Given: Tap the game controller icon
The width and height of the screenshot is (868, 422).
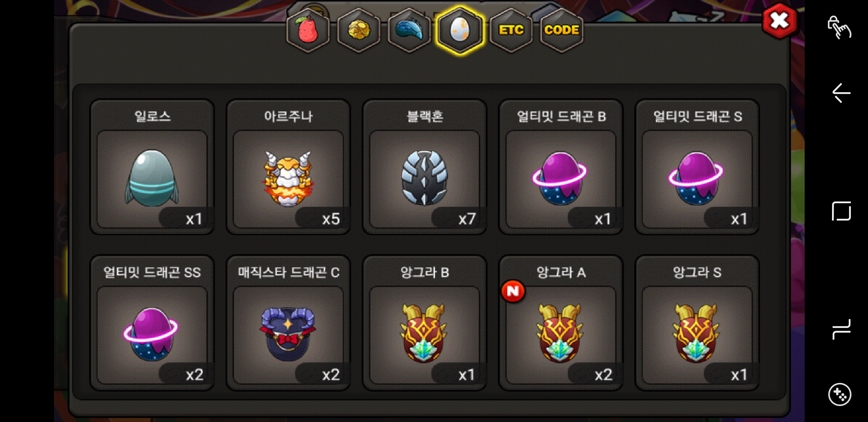Looking at the screenshot, I should coord(839,395).
